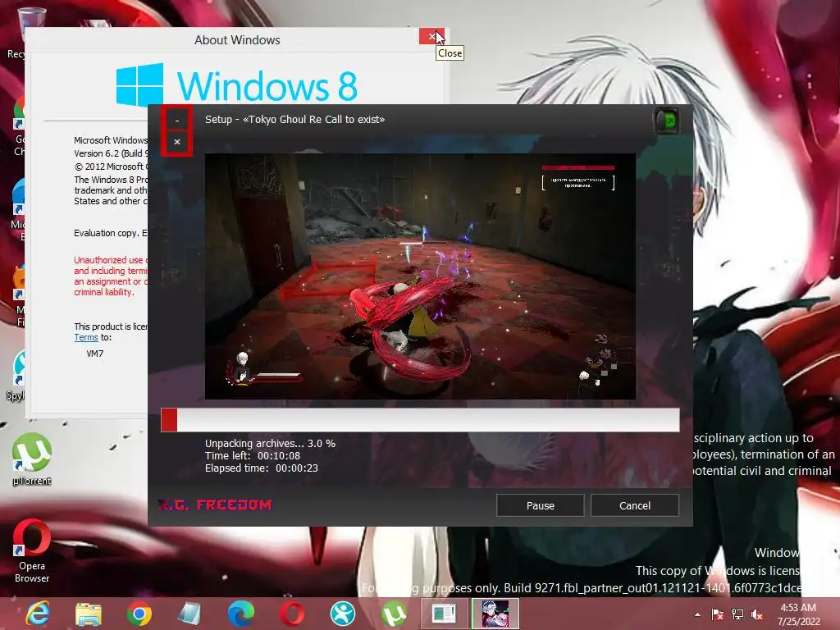Open the µTorrent desktop shortcut

32,459
